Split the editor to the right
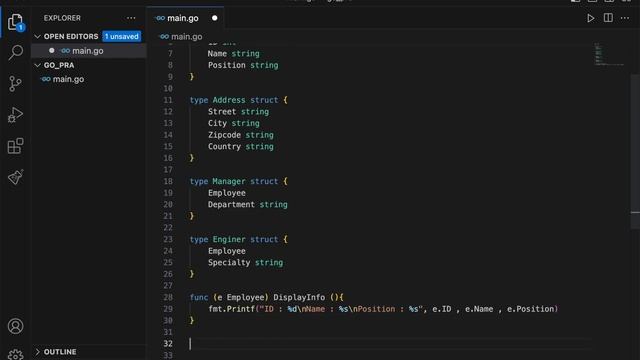 click(608, 18)
